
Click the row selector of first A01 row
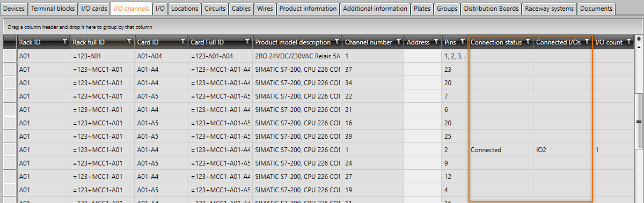pyautogui.click(x=10, y=56)
